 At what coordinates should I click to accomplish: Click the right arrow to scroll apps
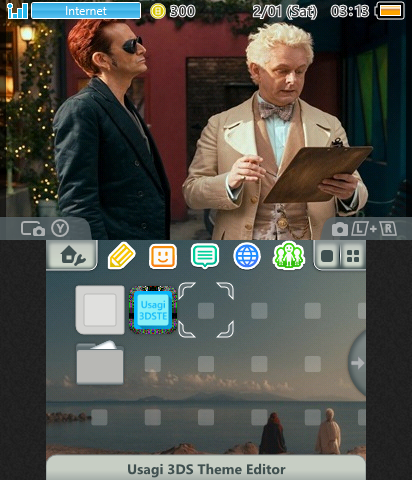(x=357, y=363)
